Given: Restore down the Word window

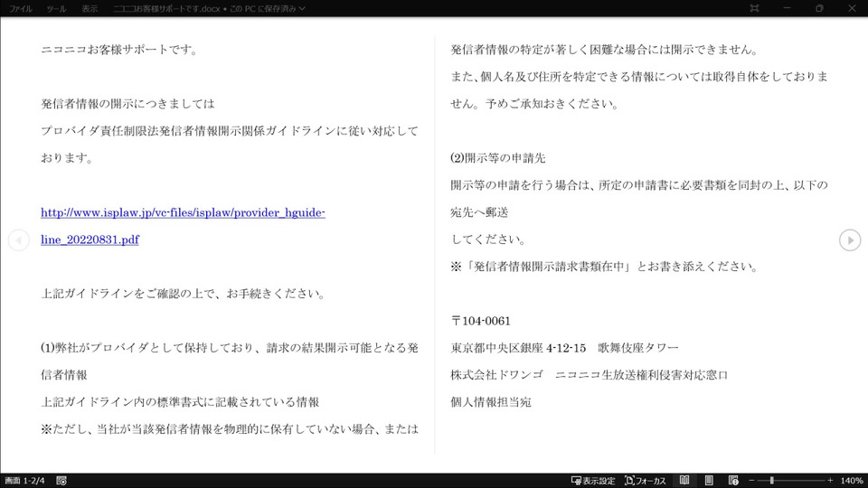Looking at the screenshot, I should (x=819, y=8).
